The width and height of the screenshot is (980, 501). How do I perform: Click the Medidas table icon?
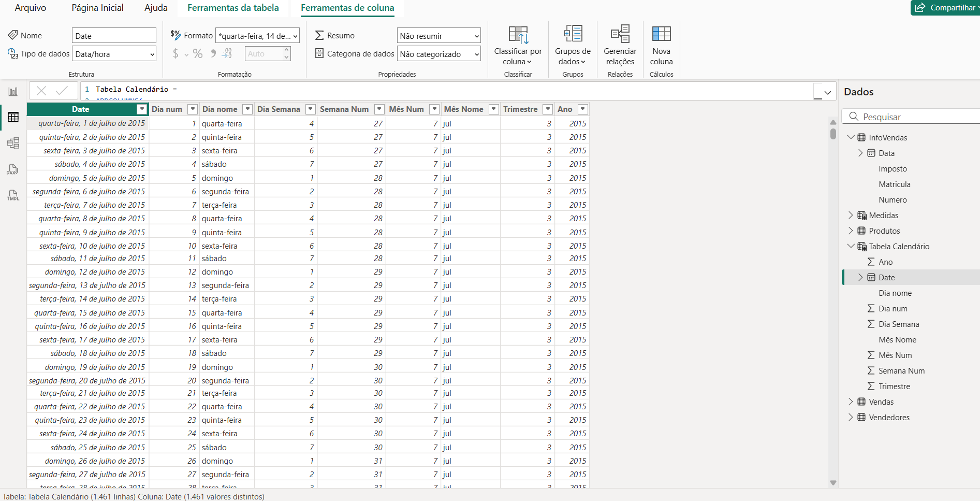862,216
